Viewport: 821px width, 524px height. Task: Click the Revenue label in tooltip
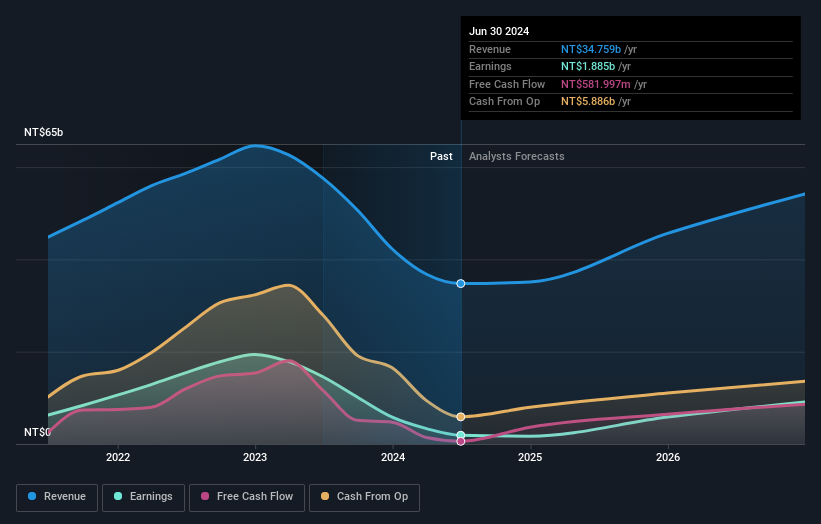coord(490,49)
